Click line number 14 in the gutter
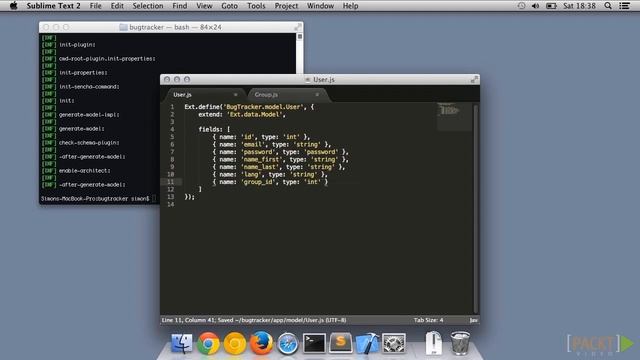640x360 pixels. (x=171, y=204)
